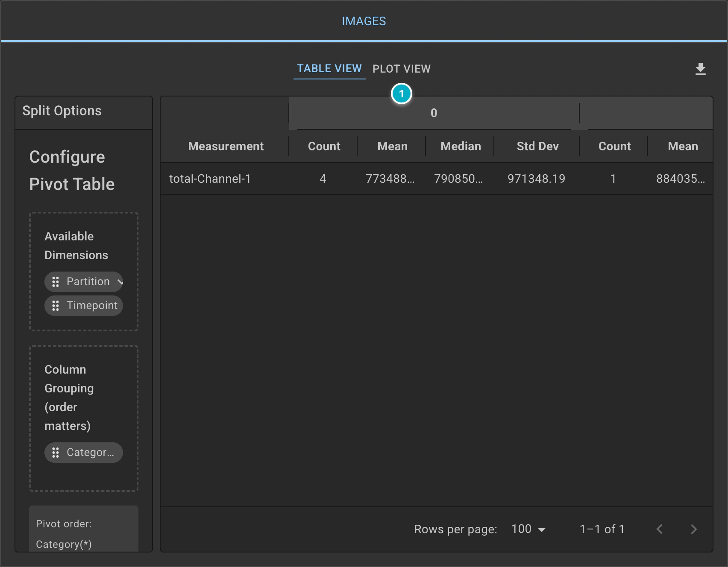
Task: Click the mean value 773488…
Action: [x=390, y=179]
